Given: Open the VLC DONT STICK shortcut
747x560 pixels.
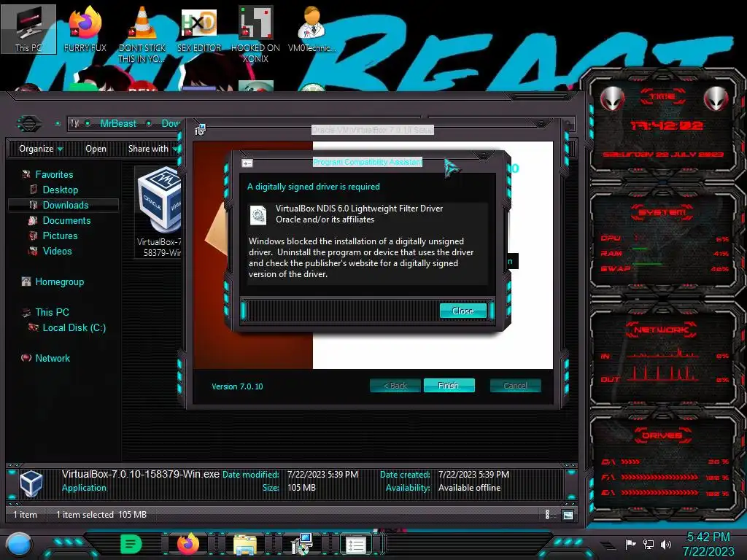Looking at the screenshot, I should [142, 34].
